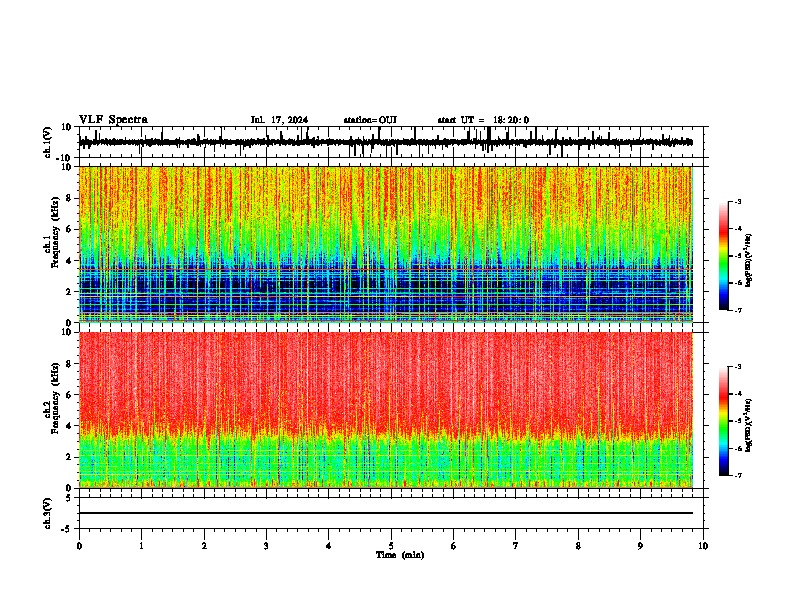Click the '2' time axis tick label
792x612 pixels.
point(204,546)
